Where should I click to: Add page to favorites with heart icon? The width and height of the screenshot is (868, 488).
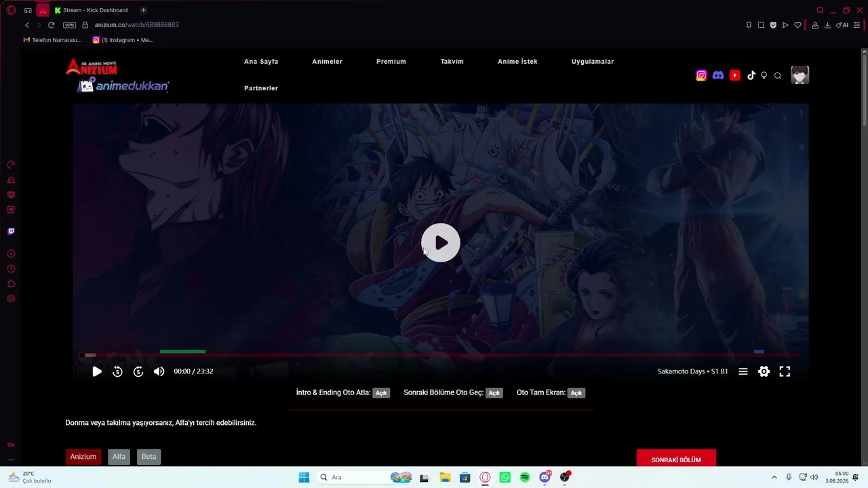(797, 25)
